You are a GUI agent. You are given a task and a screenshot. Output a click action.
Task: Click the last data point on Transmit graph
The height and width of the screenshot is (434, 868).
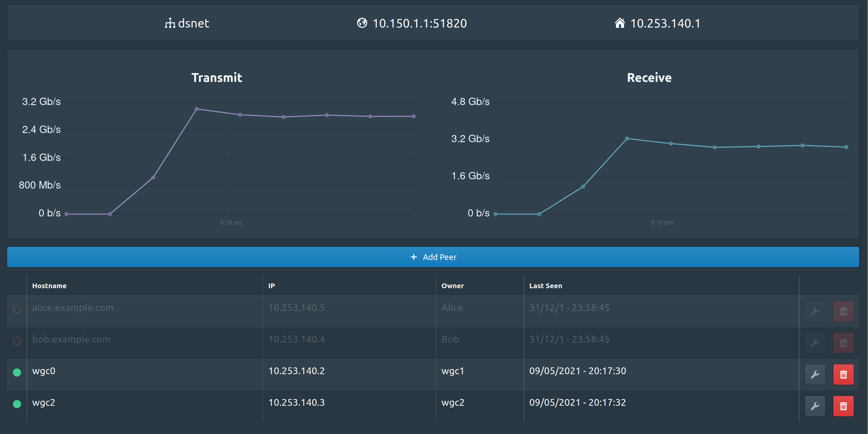click(413, 116)
